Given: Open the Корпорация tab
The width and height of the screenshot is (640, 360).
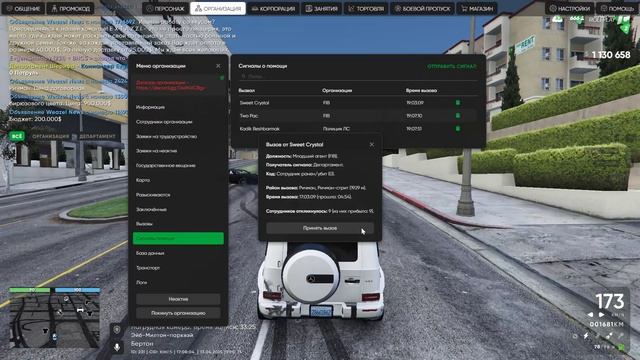Looking at the screenshot, I should pos(273,9).
